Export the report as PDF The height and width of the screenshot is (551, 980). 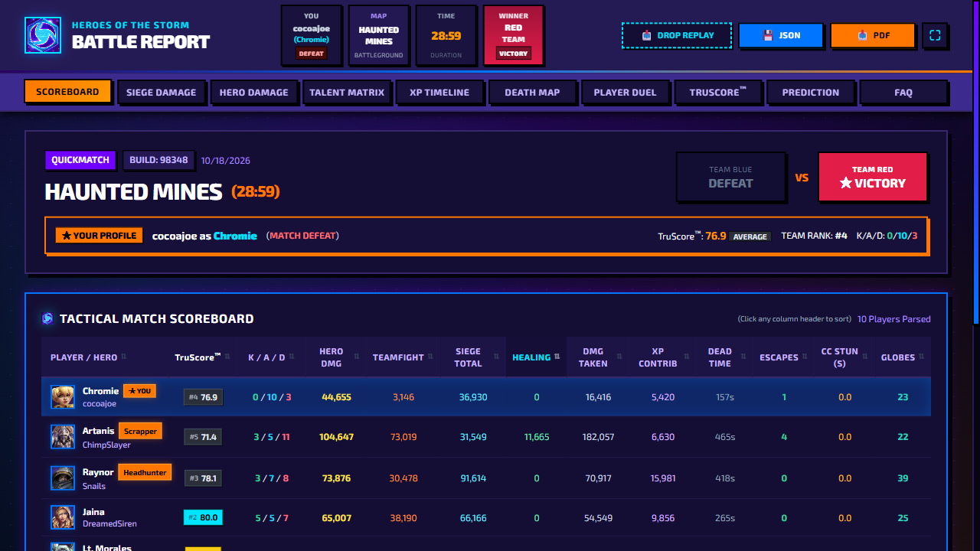873,35
